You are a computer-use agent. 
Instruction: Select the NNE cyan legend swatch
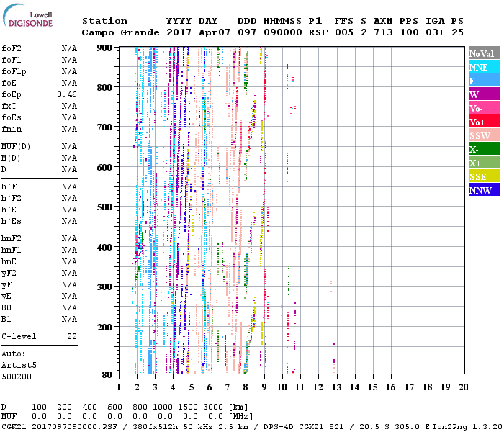[x=484, y=67]
